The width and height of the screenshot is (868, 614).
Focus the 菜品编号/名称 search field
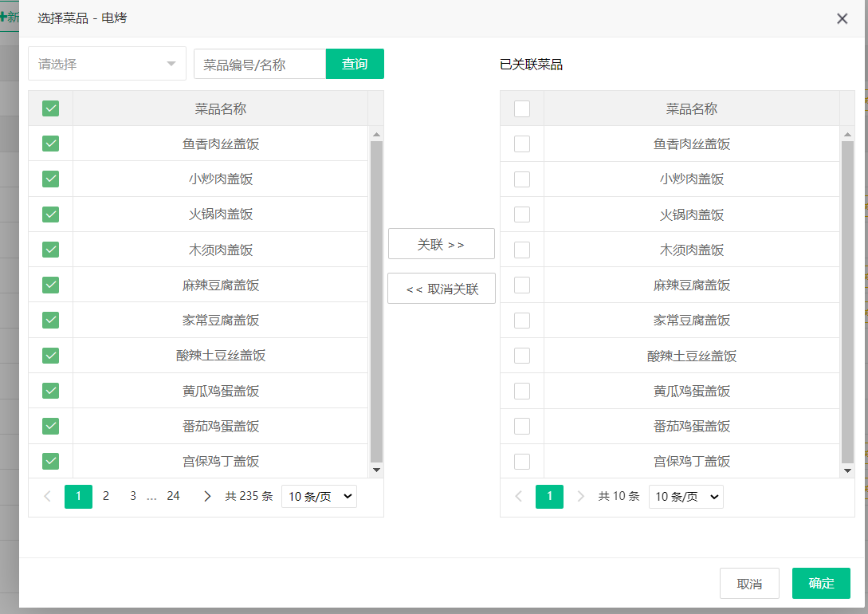point(260,64)
